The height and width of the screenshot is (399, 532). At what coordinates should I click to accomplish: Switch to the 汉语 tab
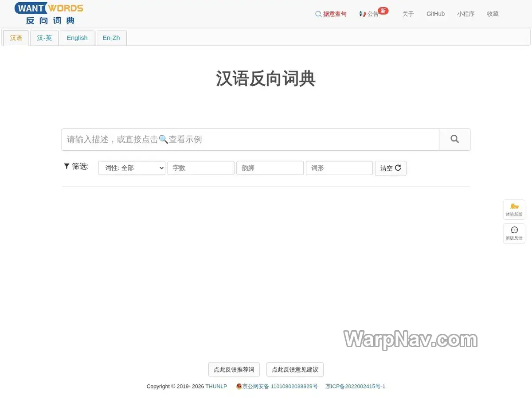(16, 38)
